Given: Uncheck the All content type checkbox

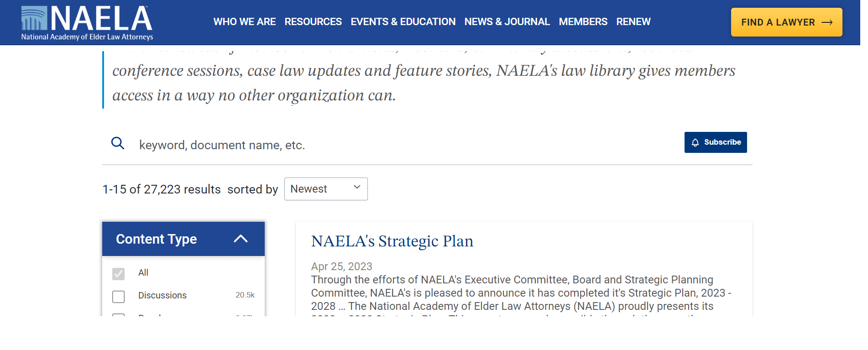Looking at the screenshot, I should coord(118,274).
